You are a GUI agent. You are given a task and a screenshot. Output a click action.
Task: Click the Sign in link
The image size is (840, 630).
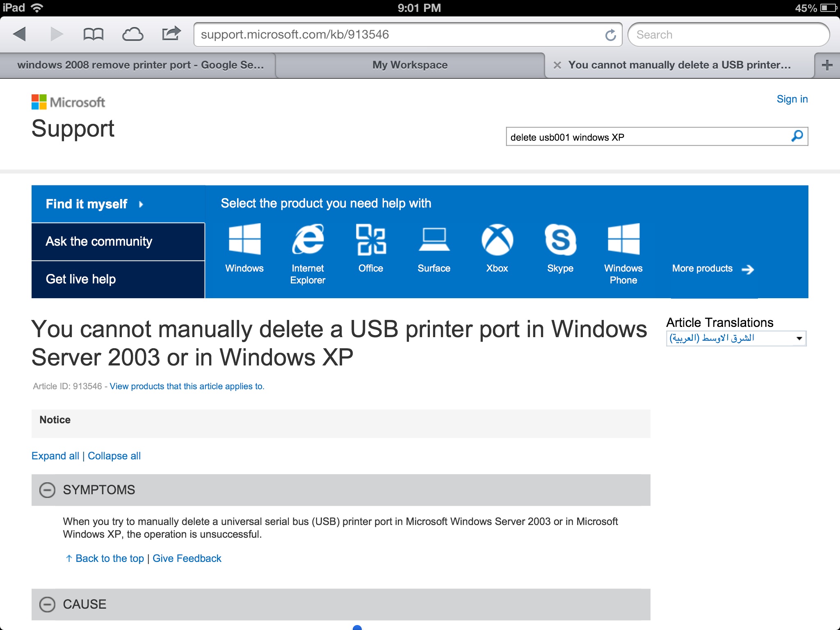click(792, 99)
